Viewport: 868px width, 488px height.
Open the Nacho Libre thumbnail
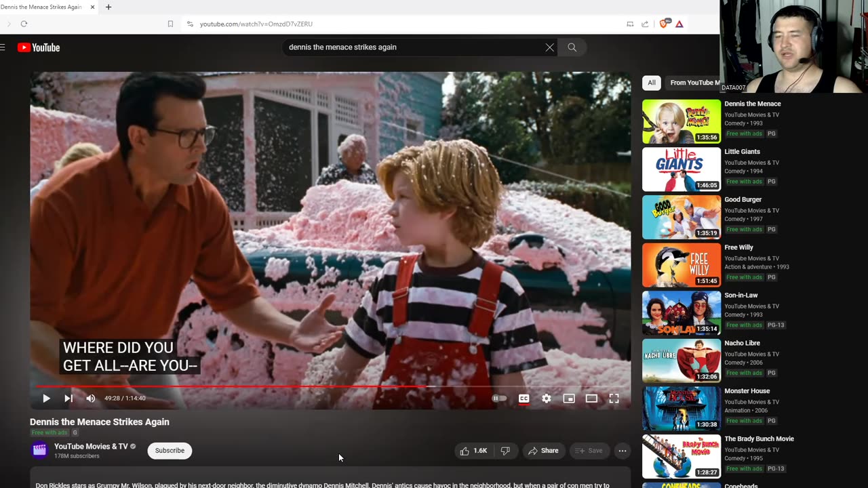[x=682, y=361]
